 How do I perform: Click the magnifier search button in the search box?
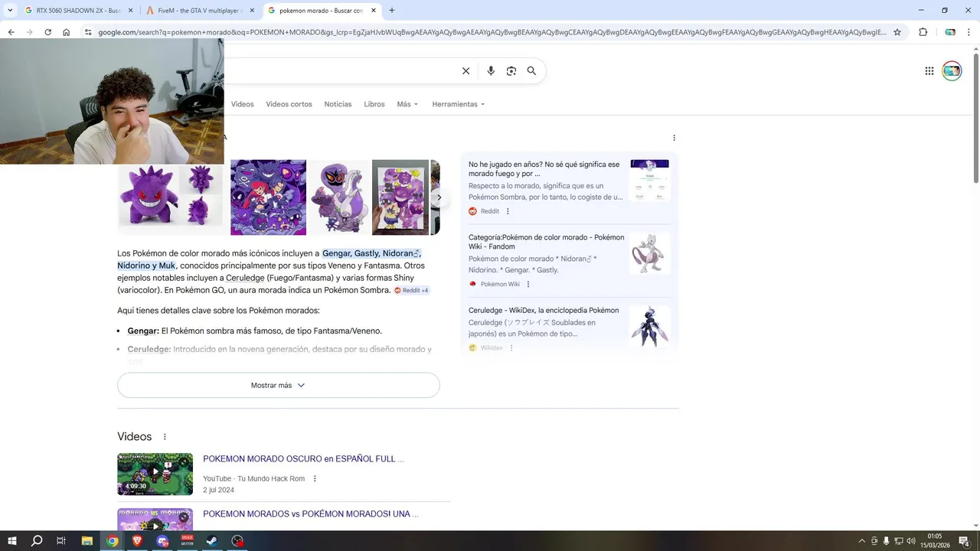point(531,71)
